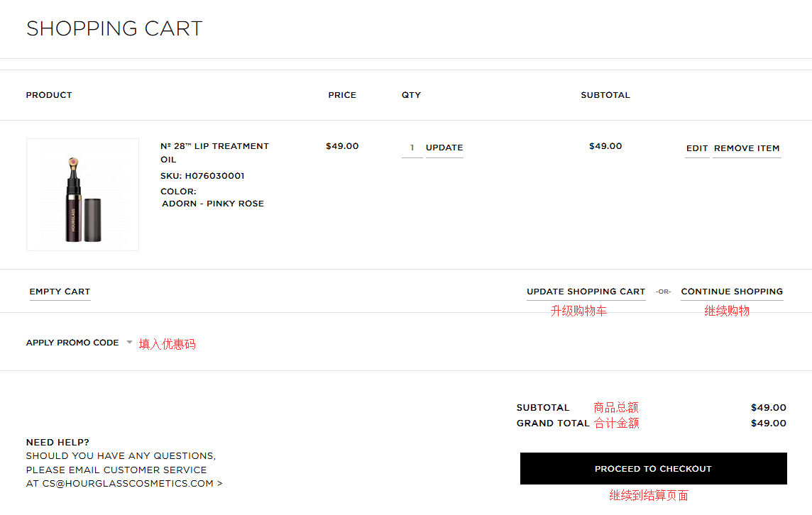Click the Need Help? heading
Screen dimensions: 812x515
pos(57,443)
